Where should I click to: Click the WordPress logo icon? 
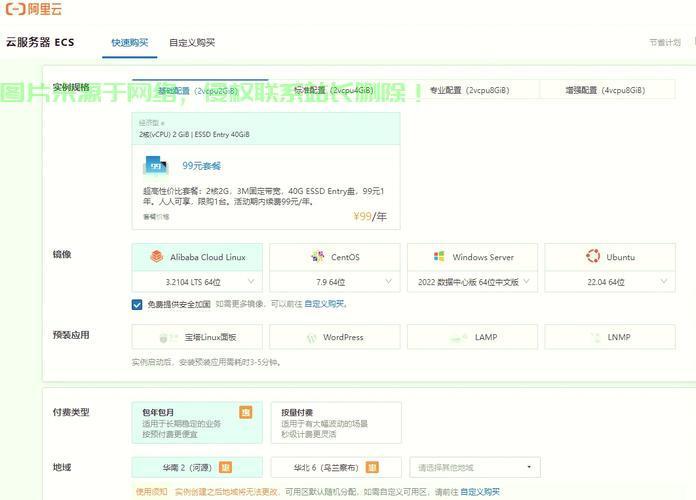[312, 338]
